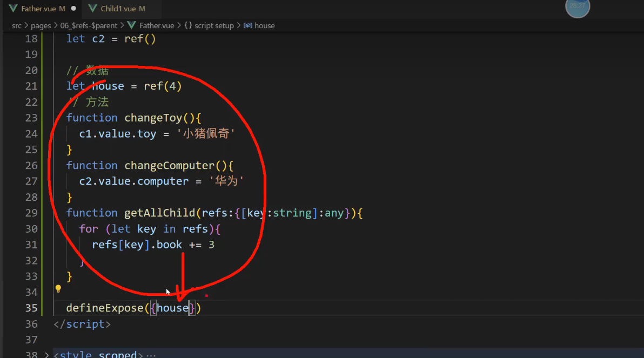Click the Vue icon in breadcrumb

131,25
